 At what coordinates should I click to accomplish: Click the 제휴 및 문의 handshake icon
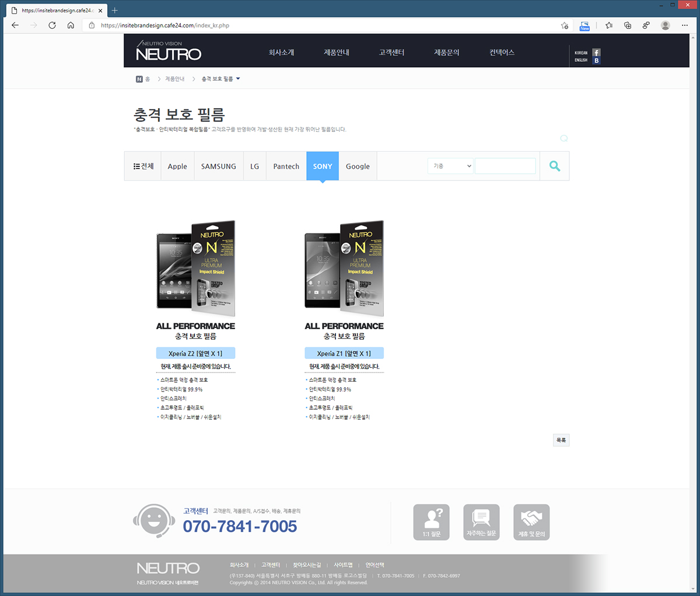tap(531, 522)
